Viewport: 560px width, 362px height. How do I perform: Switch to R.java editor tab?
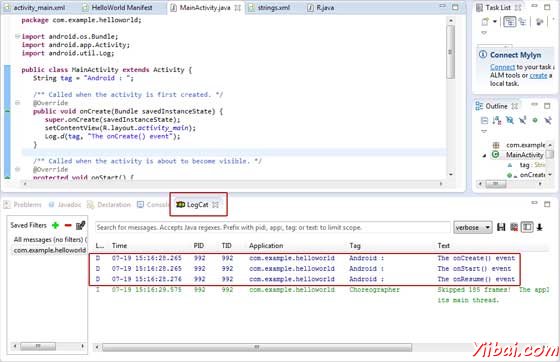[321, 7]
